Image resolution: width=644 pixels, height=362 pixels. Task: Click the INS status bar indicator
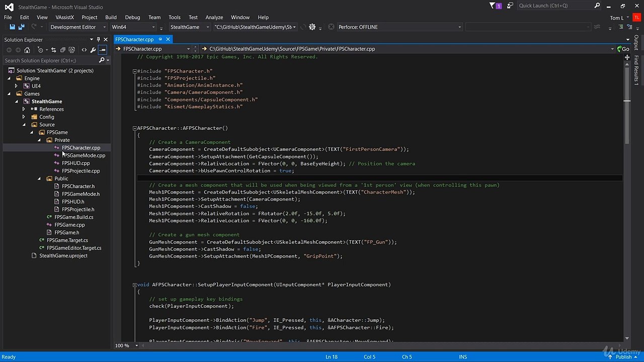click(463, 357)
